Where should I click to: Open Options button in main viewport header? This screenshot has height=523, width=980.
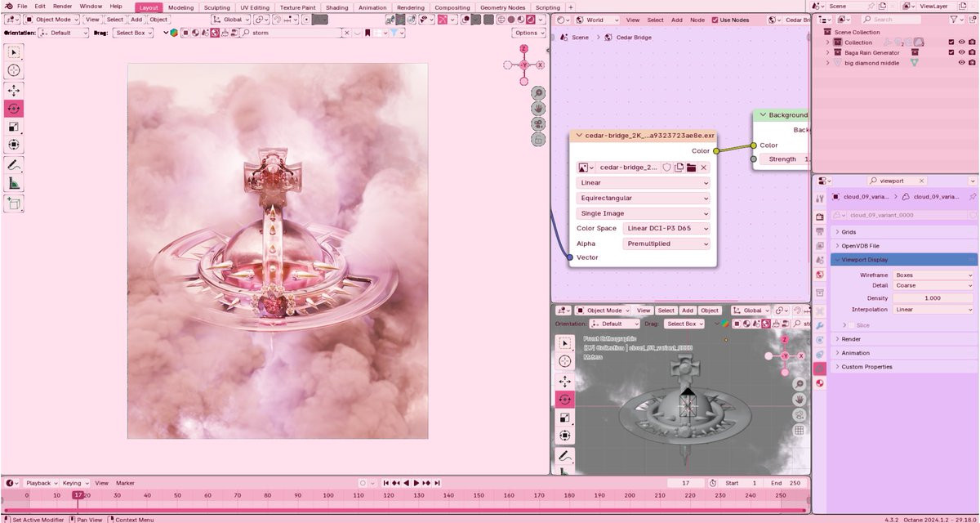click(x=529, y=33)
